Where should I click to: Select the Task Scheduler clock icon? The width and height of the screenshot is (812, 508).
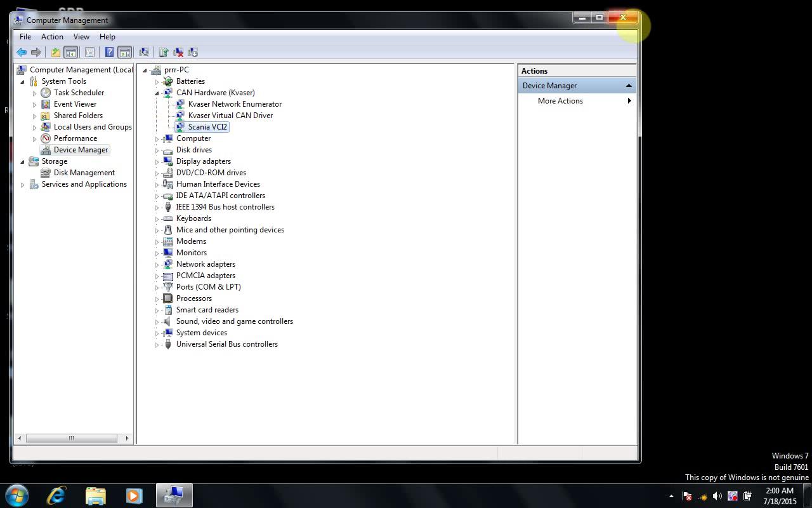pos(46,93)
